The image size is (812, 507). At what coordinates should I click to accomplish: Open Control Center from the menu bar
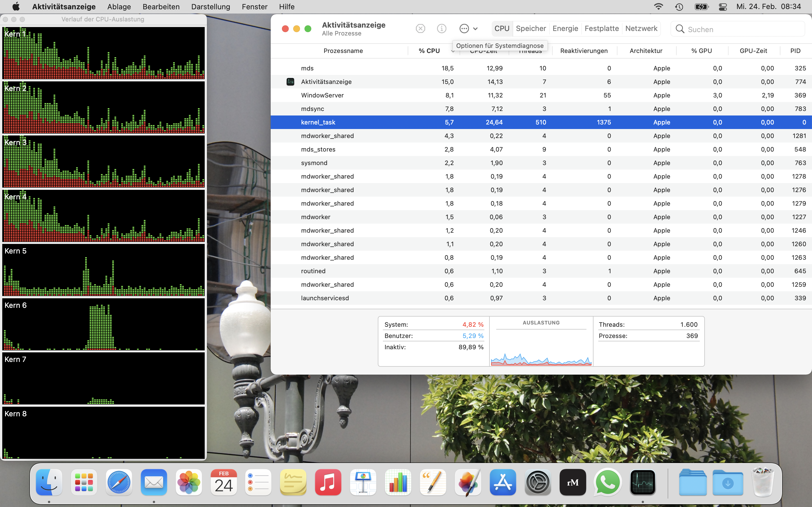point(722,7)
